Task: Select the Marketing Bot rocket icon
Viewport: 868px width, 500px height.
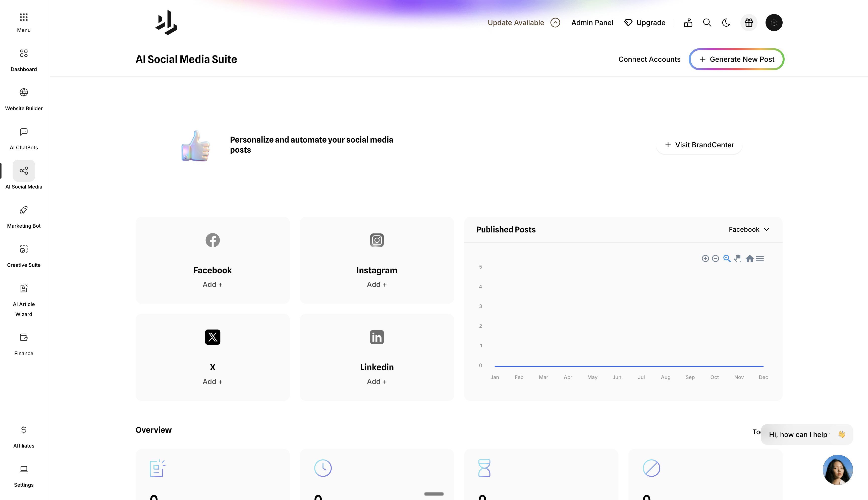Action: pyautogui.click(x=23, y=210)
